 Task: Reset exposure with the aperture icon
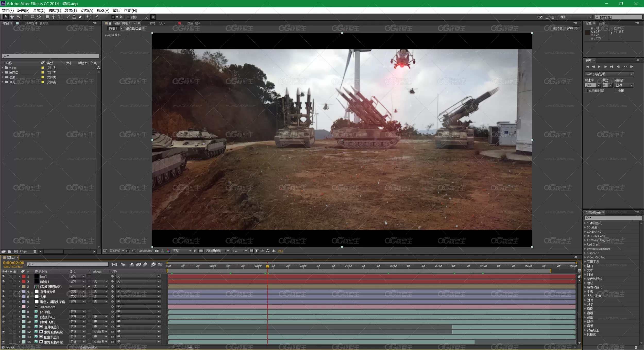(274, 251)
